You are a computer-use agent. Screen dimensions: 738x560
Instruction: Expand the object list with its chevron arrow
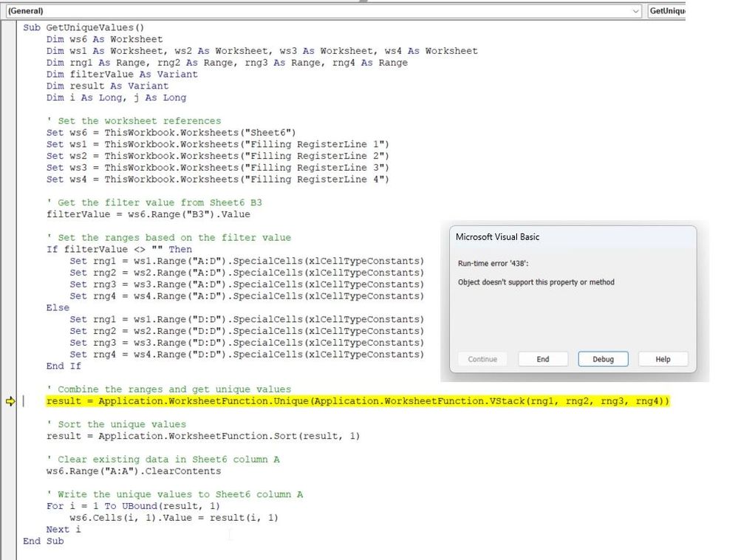tap(637, 11)
